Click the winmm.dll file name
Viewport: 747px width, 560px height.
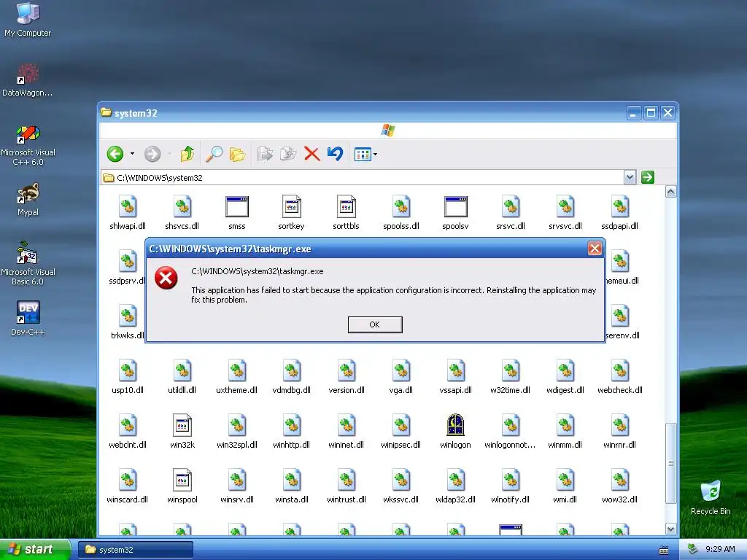(565, 445)
